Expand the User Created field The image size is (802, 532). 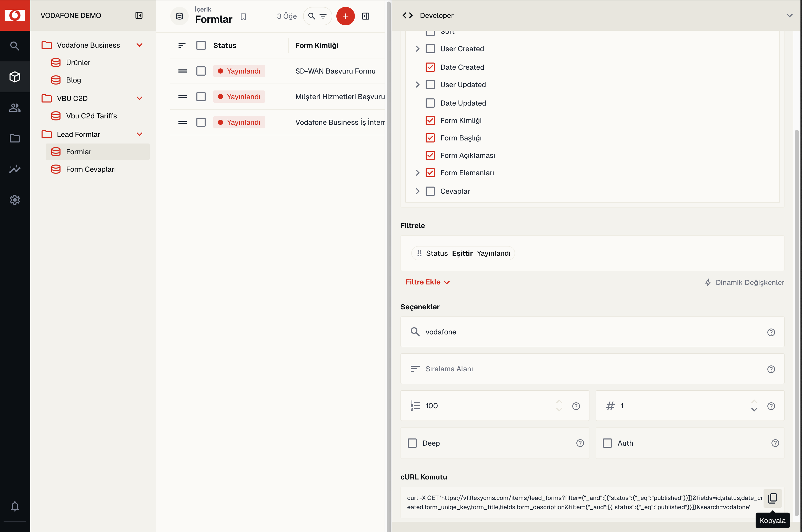[x=417, y=48]
